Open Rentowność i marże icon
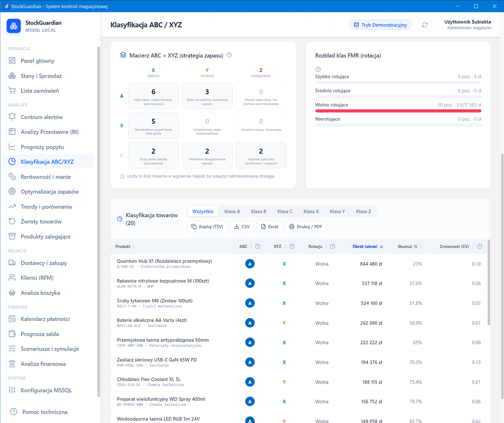Viewport: 504px width, 423px height. [x=12, y=177]
